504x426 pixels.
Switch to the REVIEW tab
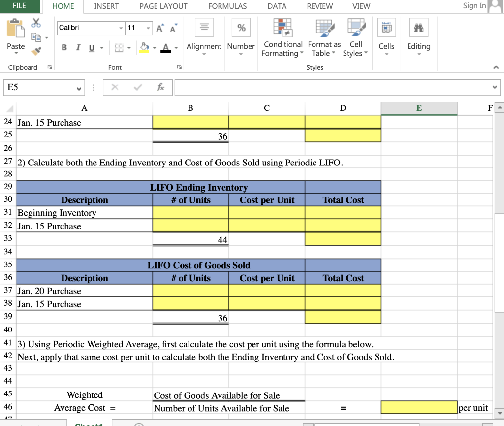pos(320,6)
